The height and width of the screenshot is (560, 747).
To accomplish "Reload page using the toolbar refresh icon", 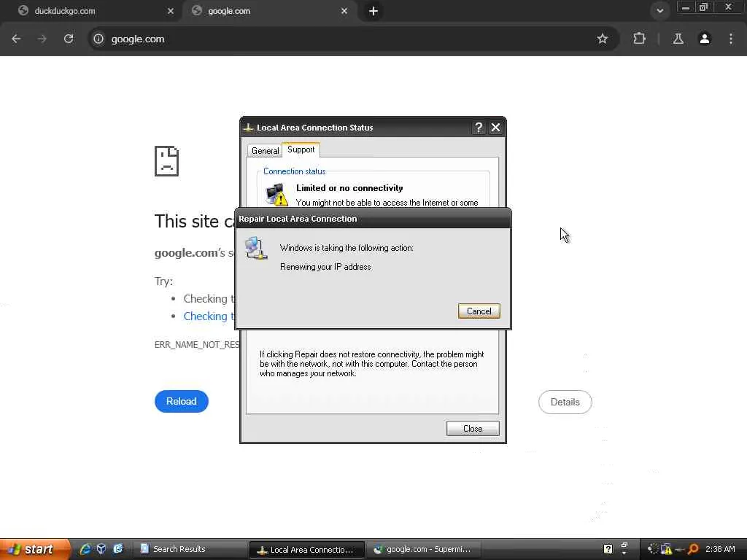I will click(x=69, y=39).
